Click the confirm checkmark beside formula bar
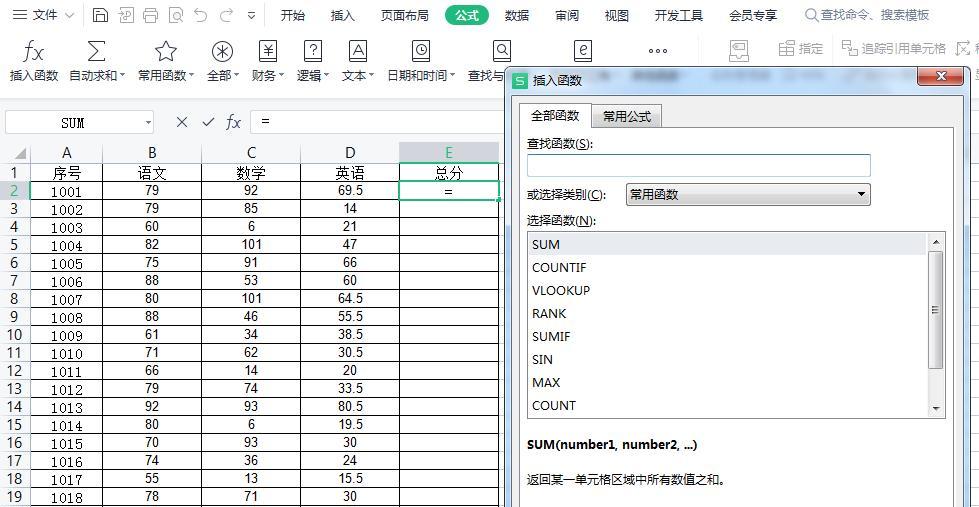This screenshot has width=979, height=507. pyautogui.click(x=208, y=122)
